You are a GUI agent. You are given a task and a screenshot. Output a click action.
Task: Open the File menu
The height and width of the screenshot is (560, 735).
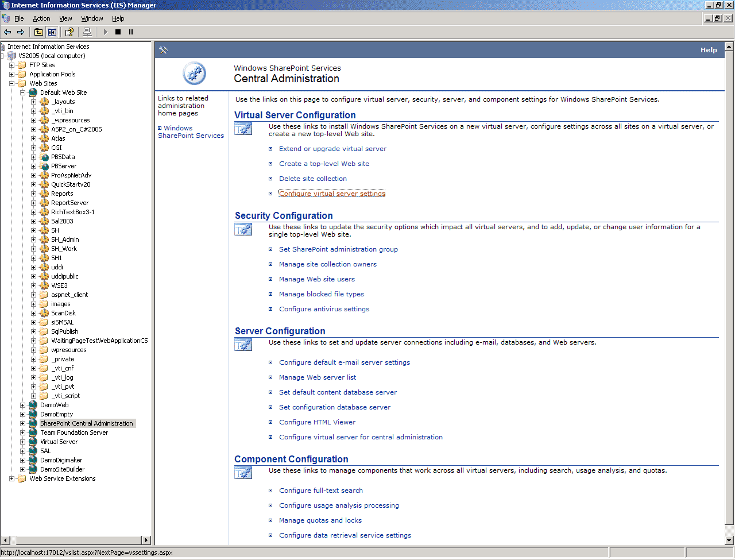pyautogui.click(x=19, y=18)
